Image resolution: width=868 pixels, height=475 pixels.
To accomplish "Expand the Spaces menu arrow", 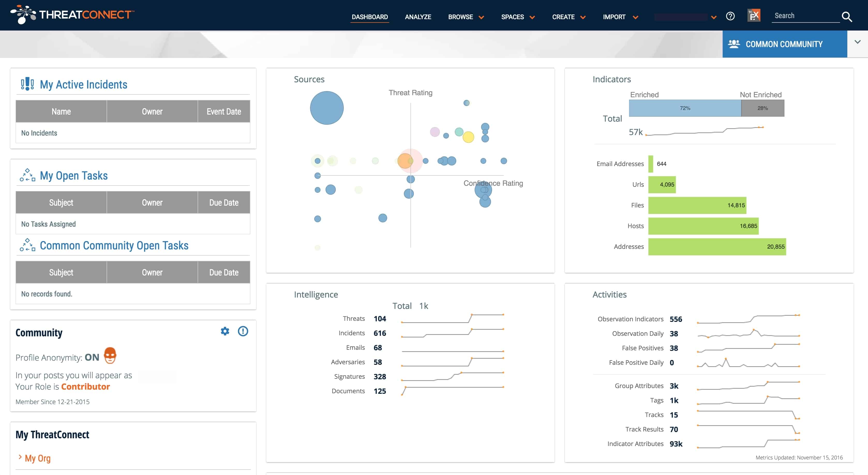I will pos(532,18).
